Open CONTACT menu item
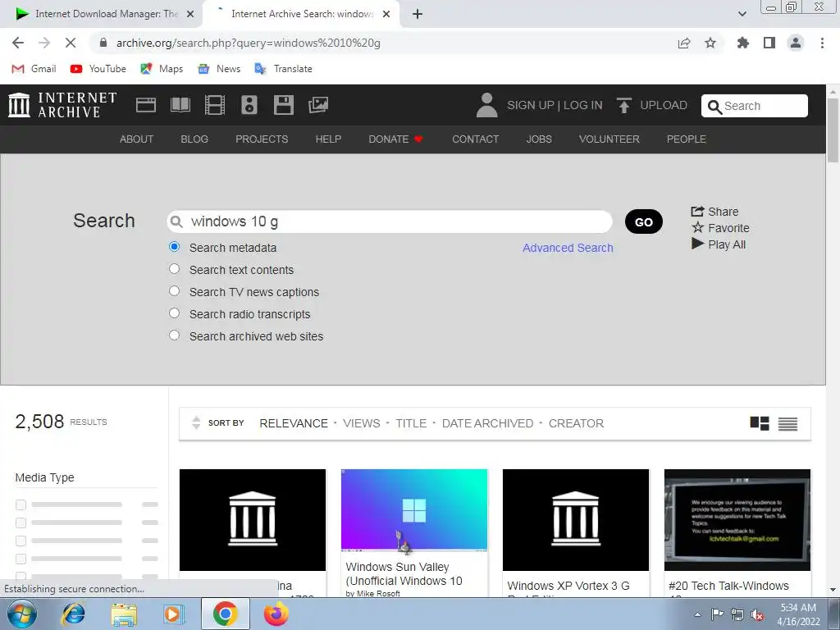This screenshot has width=840, height=630. [x=475, y=139]
